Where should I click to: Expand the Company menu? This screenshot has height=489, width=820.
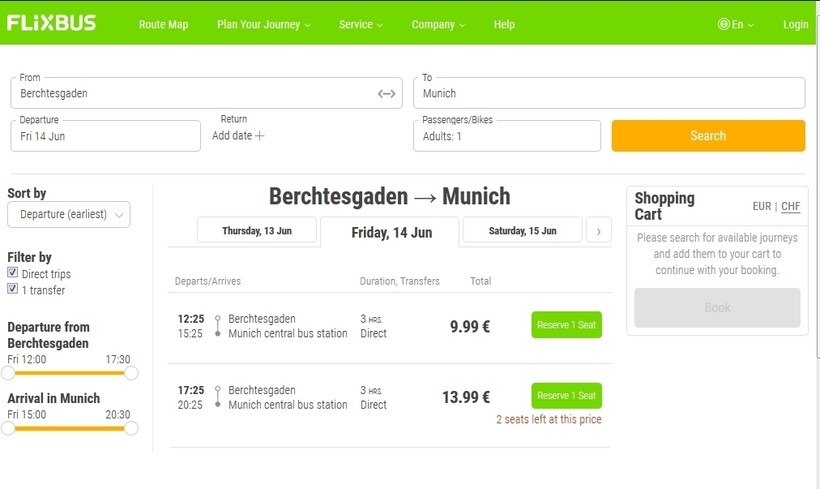(438, 25)
